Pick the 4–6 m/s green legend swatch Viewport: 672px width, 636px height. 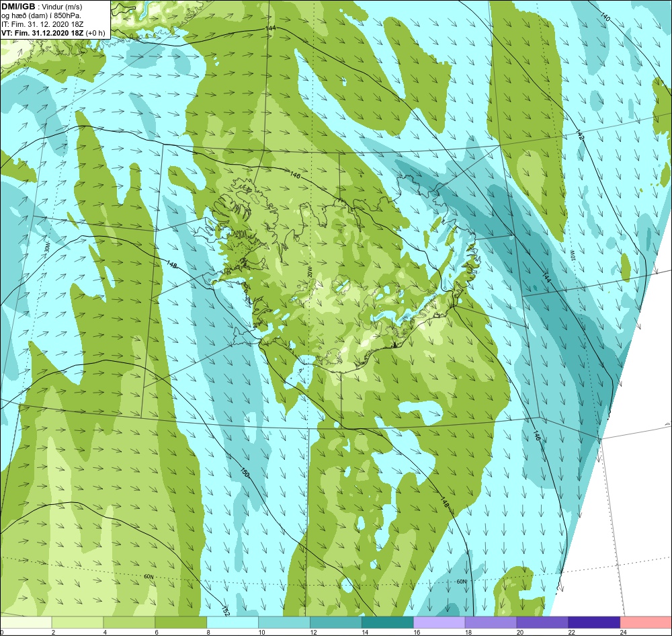pos(129,622)
